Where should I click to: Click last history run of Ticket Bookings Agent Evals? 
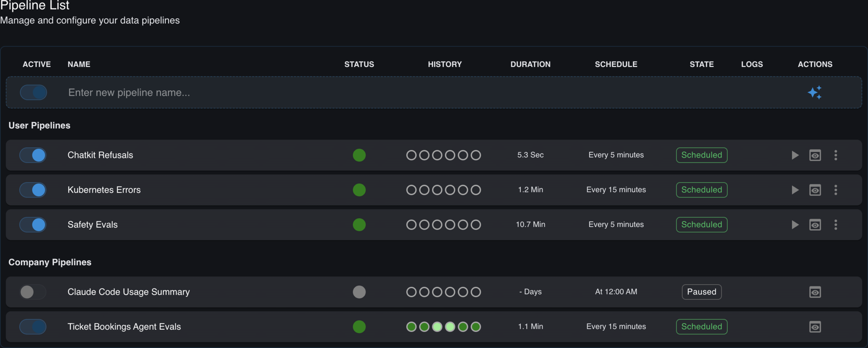click(x=476, y=327)
